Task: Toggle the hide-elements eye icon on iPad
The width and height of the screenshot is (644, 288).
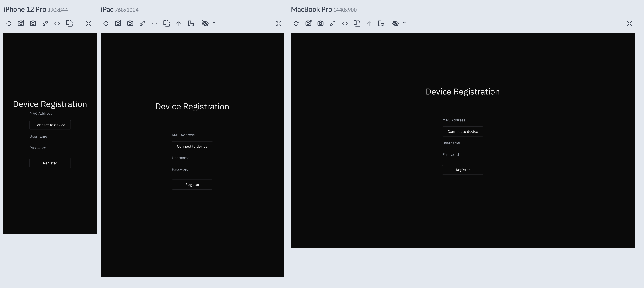Action: (x=205, y=23)
